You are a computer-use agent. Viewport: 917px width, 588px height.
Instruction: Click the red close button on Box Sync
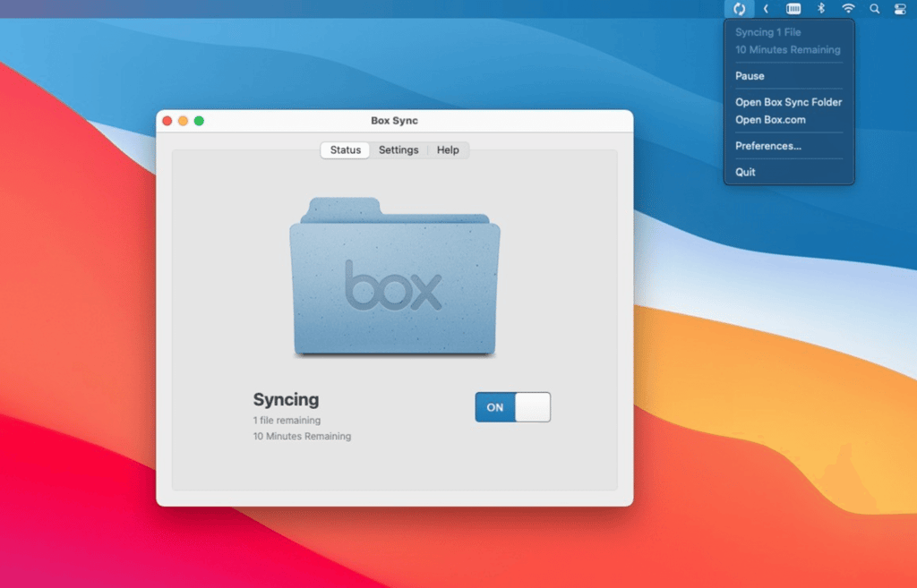coord(167,120)
